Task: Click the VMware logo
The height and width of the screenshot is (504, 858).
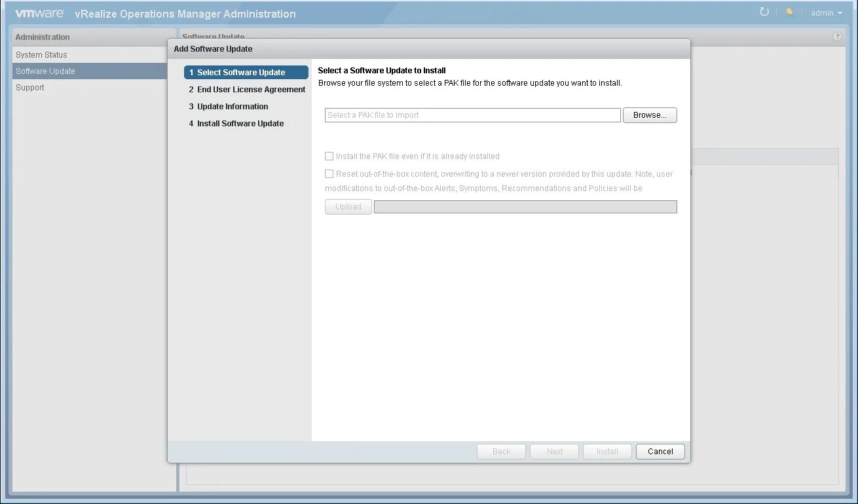Action: [39, 13]
